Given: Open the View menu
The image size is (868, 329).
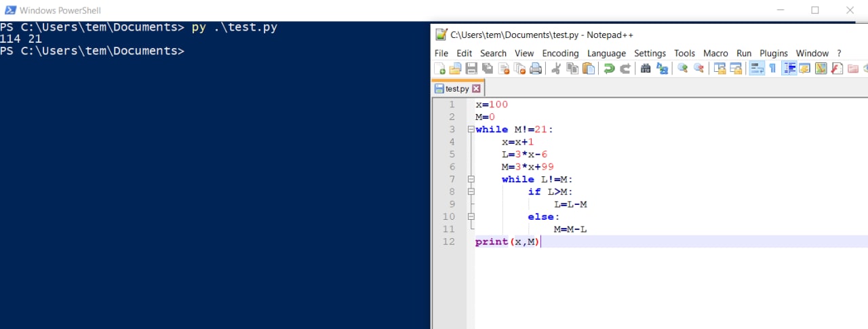Looking at the screenshot, I should pos(524,53).
